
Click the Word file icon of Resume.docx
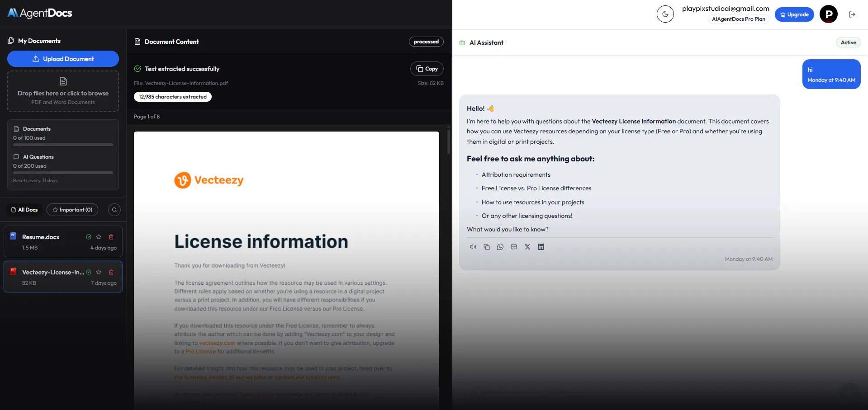tap(13, 236)
